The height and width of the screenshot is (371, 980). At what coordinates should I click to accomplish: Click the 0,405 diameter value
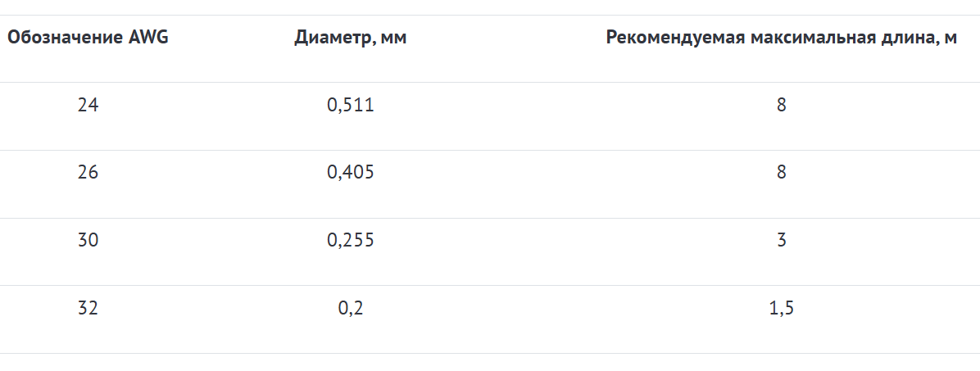coord(351,172)
